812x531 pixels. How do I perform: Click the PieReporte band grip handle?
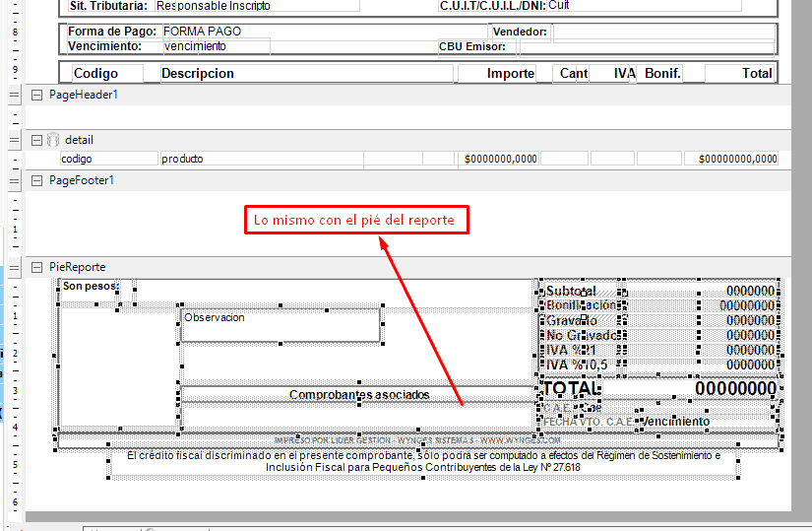14,267
